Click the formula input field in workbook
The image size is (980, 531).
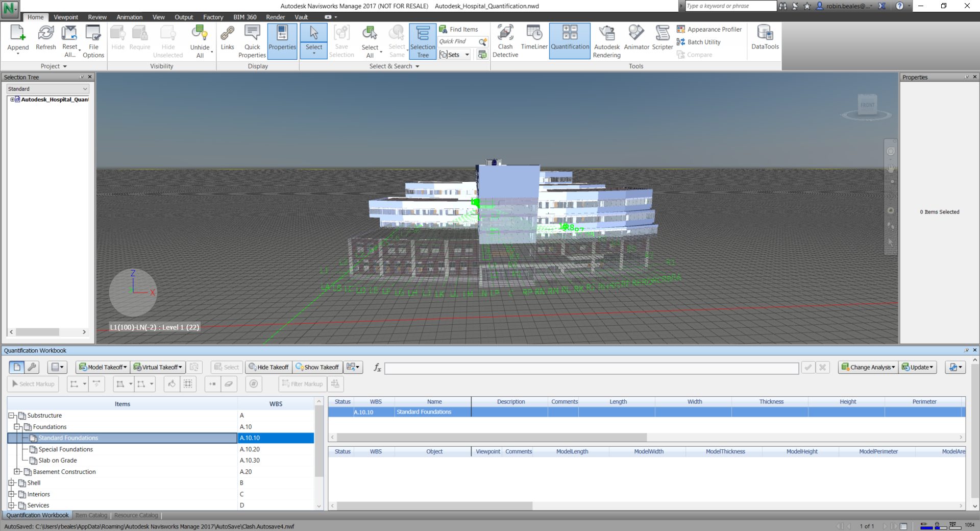[x=591, y=368]
